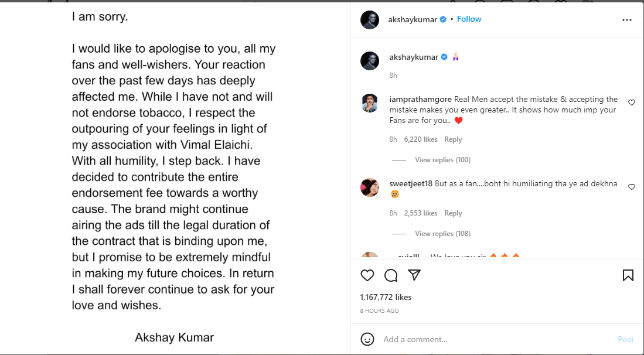Open comments via speech bubble icon
This screenshot has width=644, height=355.
pyautogui.click(x=391, y=275)
